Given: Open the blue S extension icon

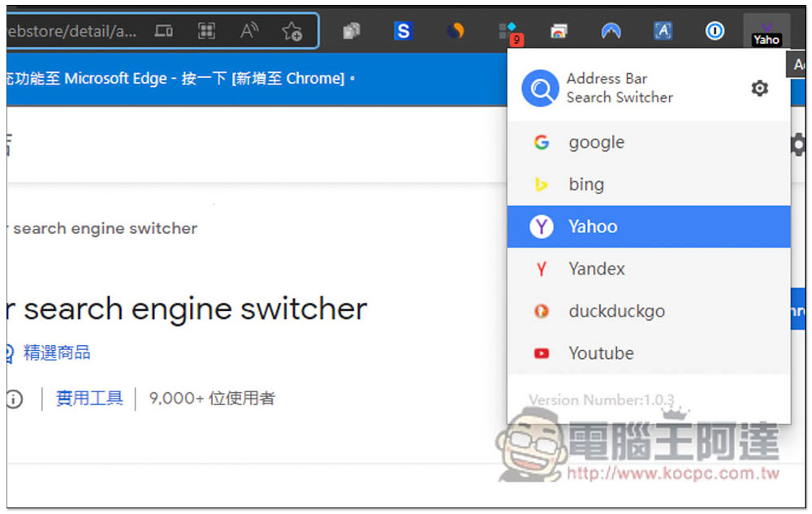Looking at the screenshot, I should (403, 32).
